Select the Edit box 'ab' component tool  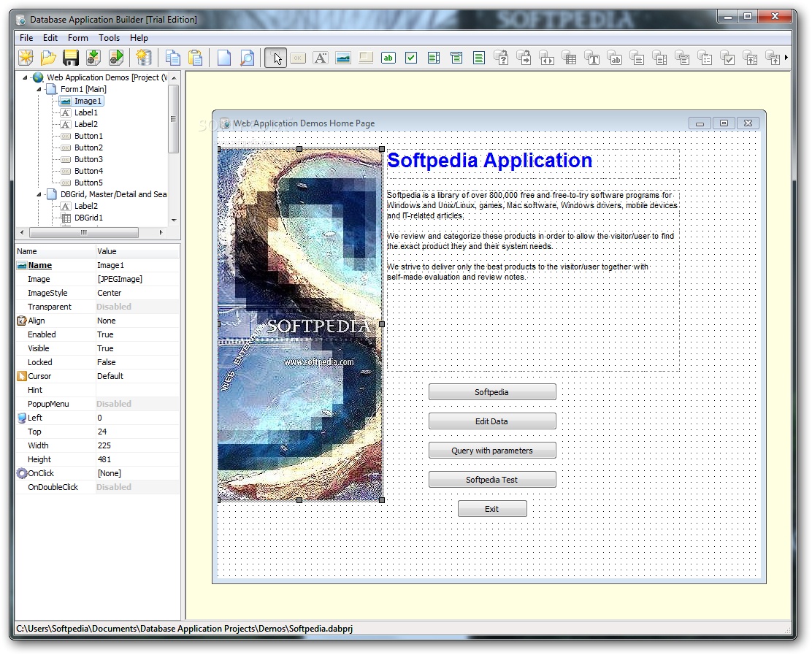click(x=388, y=58)
